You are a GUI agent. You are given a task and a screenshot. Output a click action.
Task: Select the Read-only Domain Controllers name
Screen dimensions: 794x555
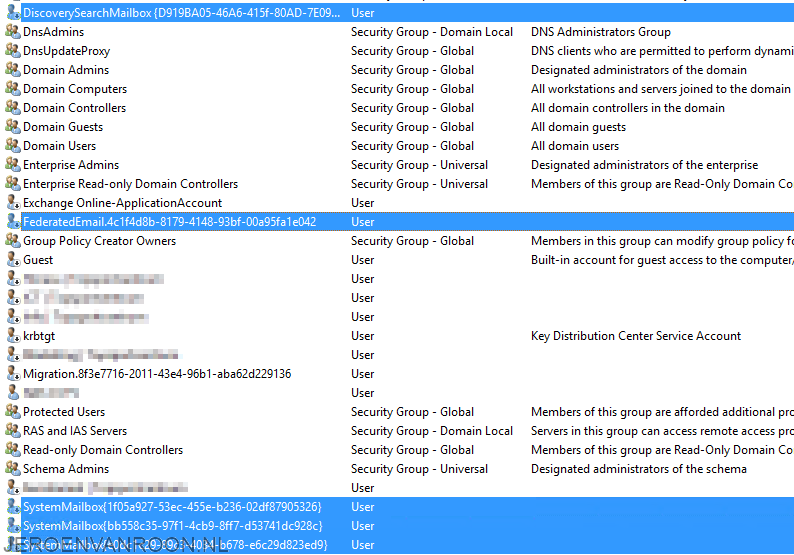click(x=103, y=449)
